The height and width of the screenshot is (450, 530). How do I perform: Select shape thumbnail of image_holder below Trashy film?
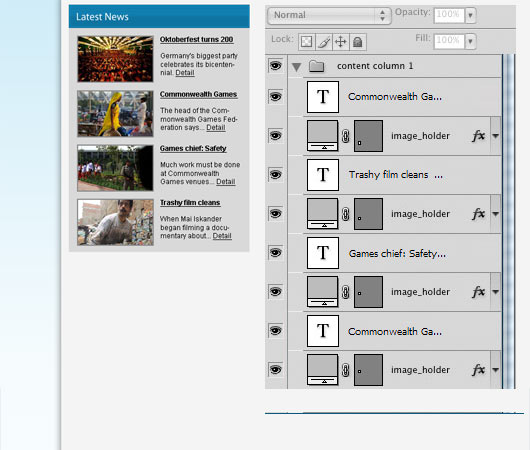coord(322,214)
